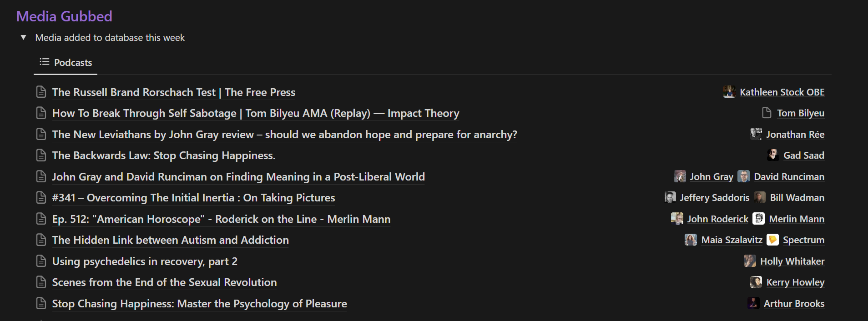Click the document icon for Russell Brand entry
Screen dimensions: 868x321
coord(41,92)
